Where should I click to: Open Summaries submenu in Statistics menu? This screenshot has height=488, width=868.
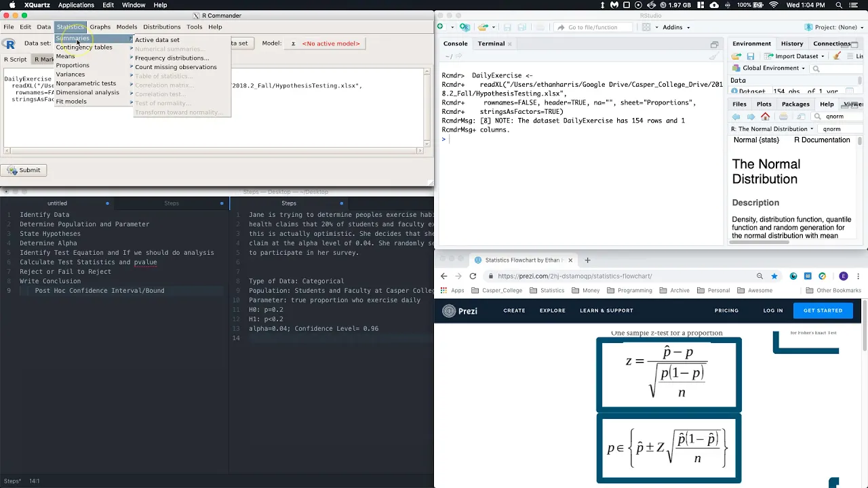[x=94, y=39]
